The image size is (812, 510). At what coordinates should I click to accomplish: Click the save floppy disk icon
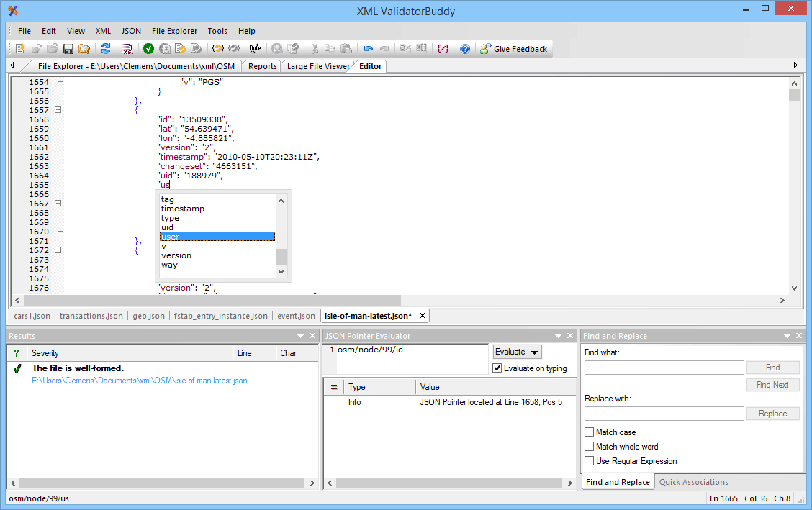coord(68,49)
